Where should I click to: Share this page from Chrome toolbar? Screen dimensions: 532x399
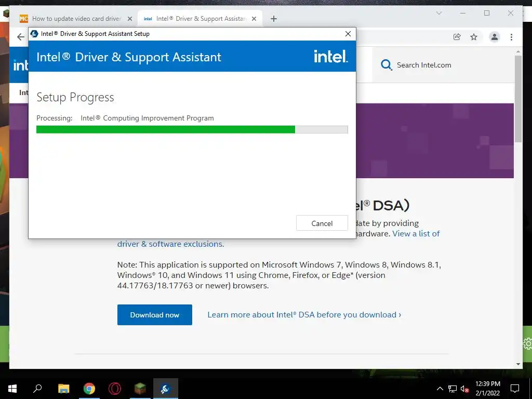click(457, 37)
